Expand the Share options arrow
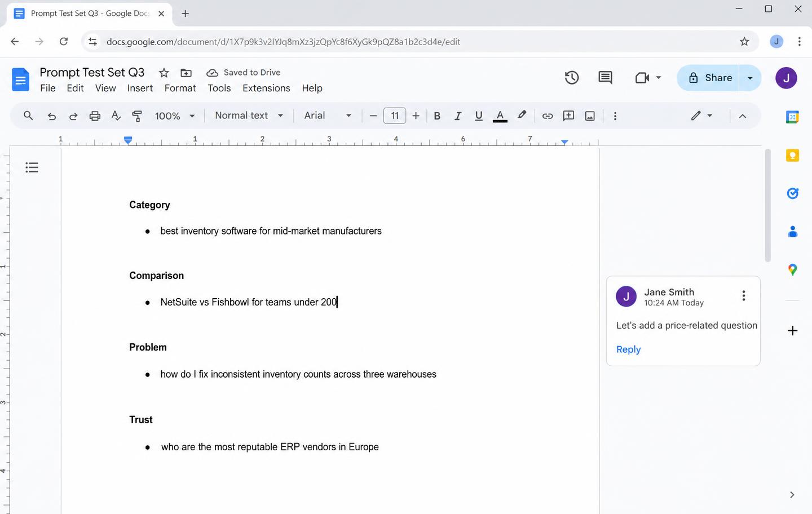The height and width of the screenshot is (514, 812). (x=750, y=78)
